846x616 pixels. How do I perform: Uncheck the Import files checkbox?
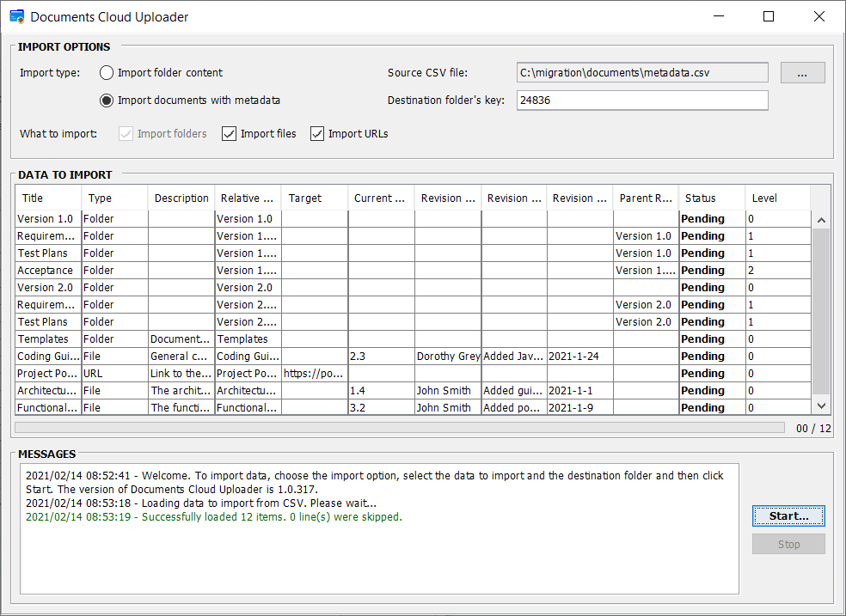[229, 134]
